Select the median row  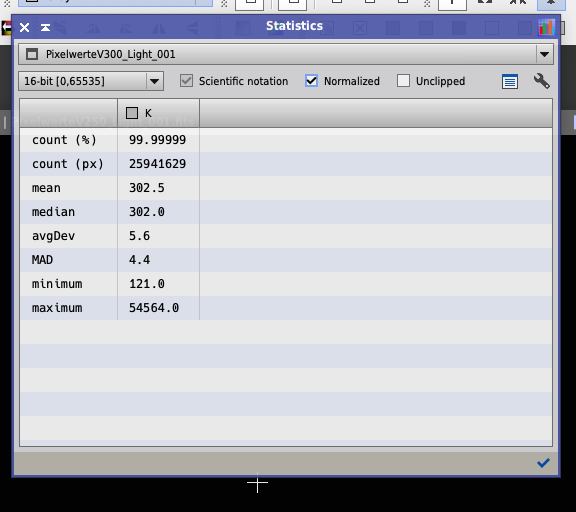point(286,212)
